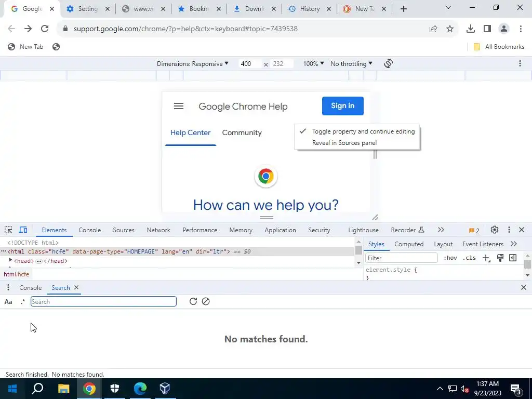Open the Chrome downloads icon
The image size is (532, 399).
click(x=471, y=29)
